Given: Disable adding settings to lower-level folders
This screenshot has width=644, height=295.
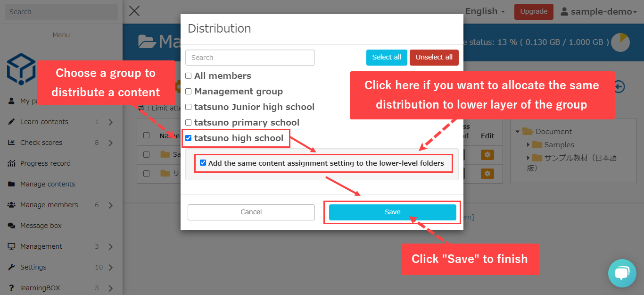Looking at the screenshot, I should click(x=203, y=163).
